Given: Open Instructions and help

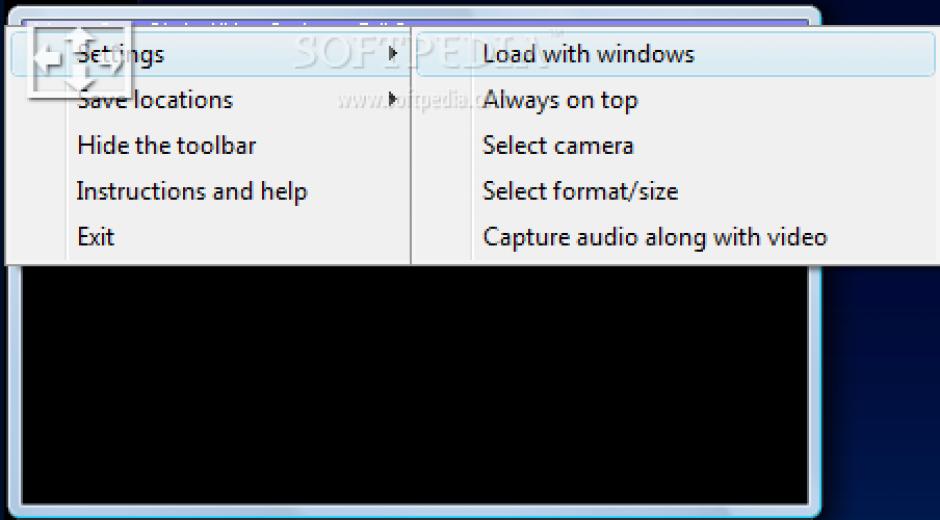Looking at the screenshot, I should click(x=210, y=191).
